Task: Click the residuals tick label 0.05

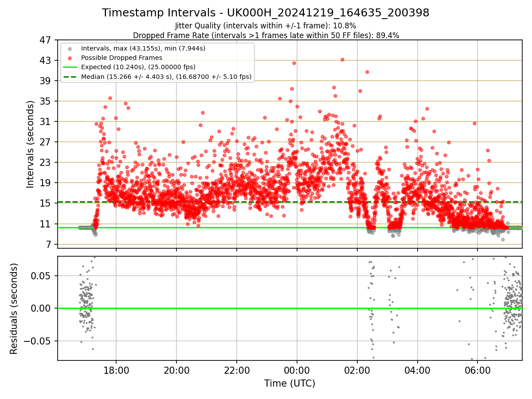Action: 42,276
